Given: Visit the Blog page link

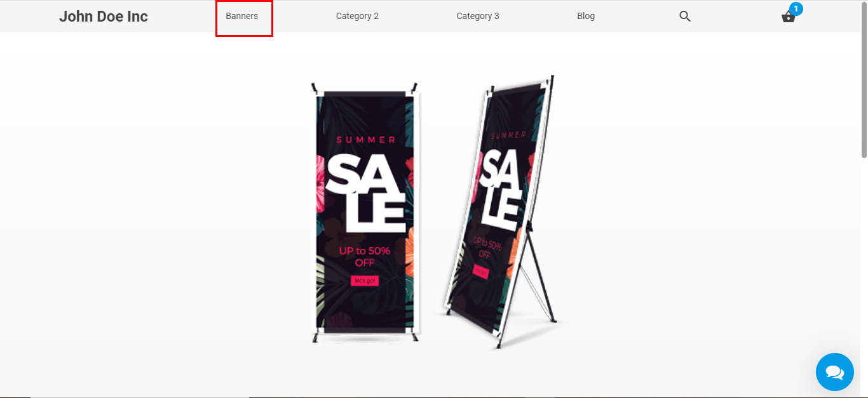Looking at the screenshot, I should point(586,16).
